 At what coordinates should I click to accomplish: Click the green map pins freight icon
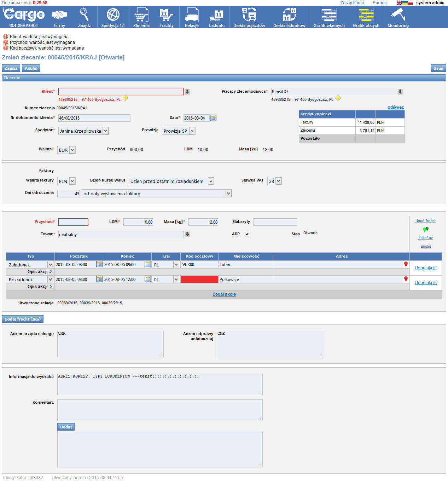(425, 229)
